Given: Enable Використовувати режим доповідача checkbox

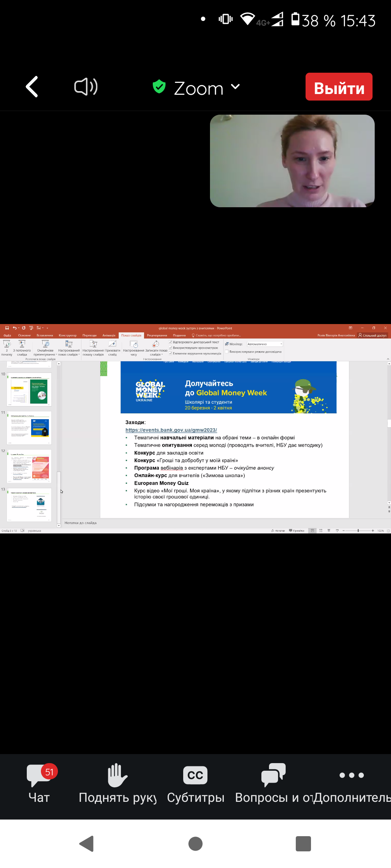Looking at the screenshot, I should point(227,352).
